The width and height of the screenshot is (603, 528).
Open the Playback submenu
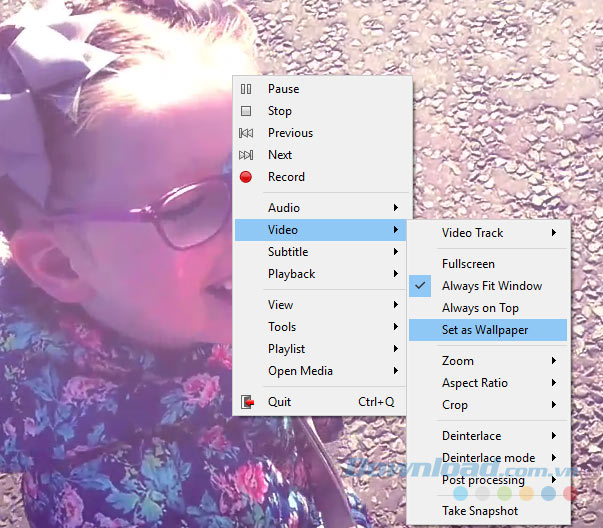click(x=321, y=274)
